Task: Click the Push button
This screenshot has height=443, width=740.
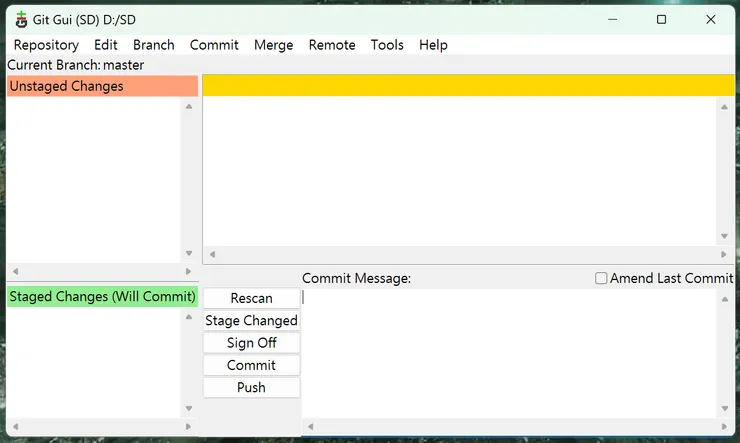Action: 252,387
